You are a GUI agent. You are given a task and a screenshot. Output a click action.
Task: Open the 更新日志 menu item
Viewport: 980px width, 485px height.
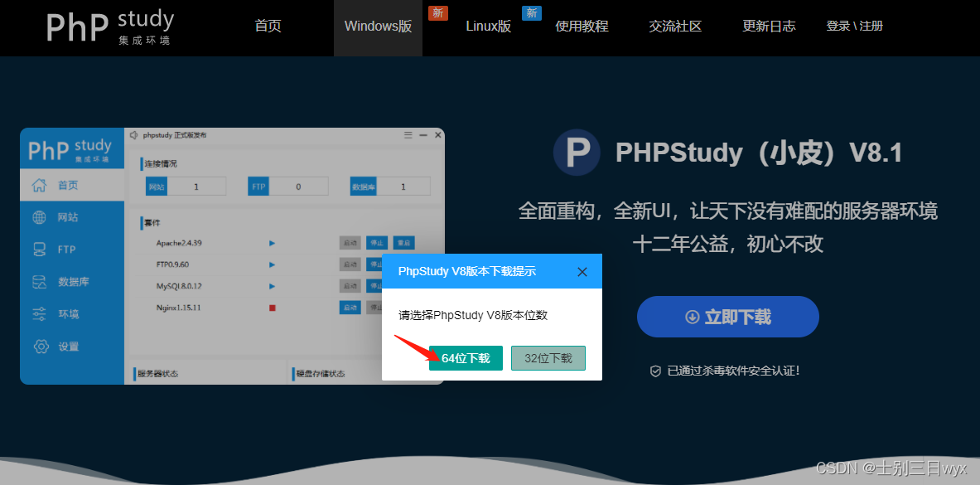(769, 26)
